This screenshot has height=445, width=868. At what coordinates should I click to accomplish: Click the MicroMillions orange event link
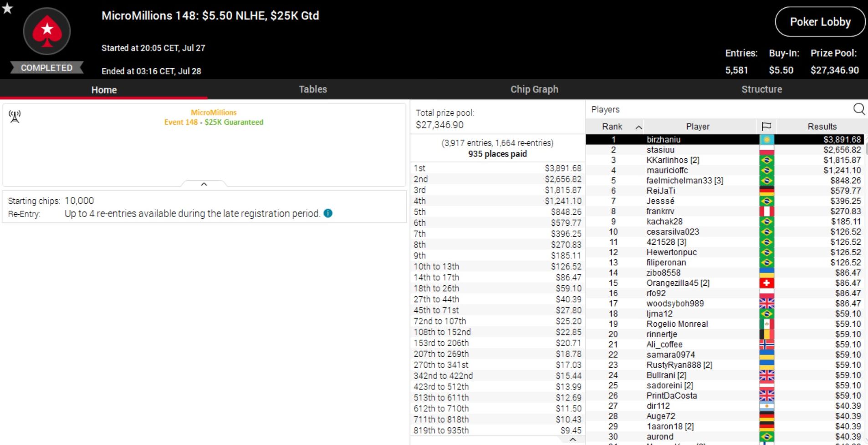tap(214, 112)
